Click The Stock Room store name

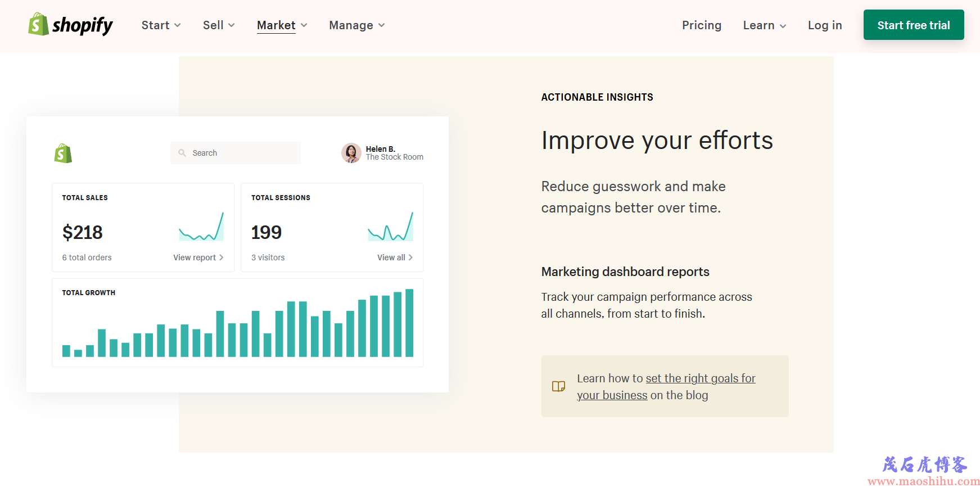click(x=395, y=157)
